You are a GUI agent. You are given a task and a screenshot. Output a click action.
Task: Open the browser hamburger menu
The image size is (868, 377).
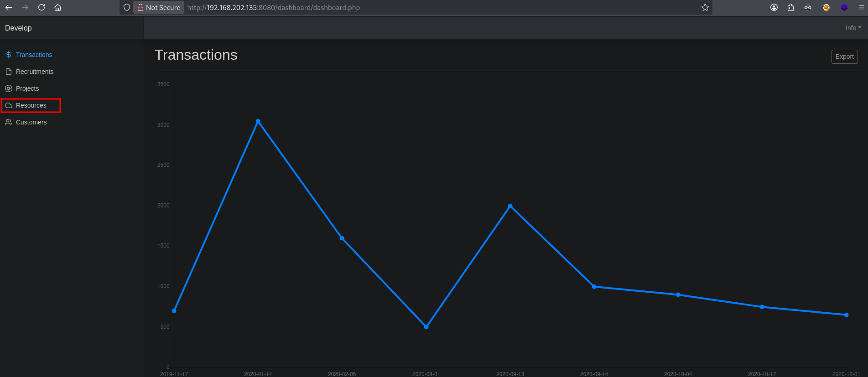(862, 7)
